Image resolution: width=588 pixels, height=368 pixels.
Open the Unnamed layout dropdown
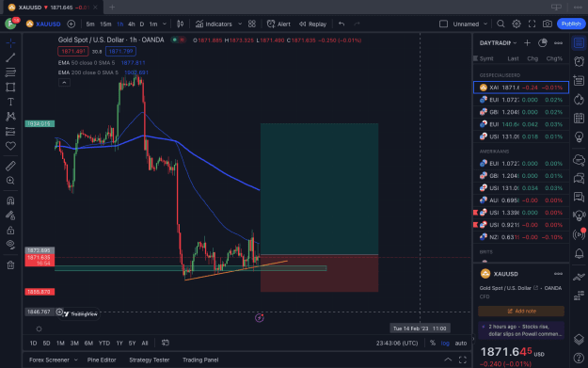[470, 24]
